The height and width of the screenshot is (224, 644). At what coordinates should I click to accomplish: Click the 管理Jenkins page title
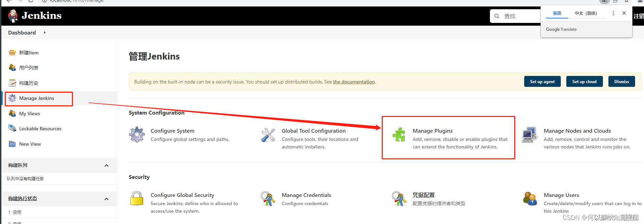(154, 56)
